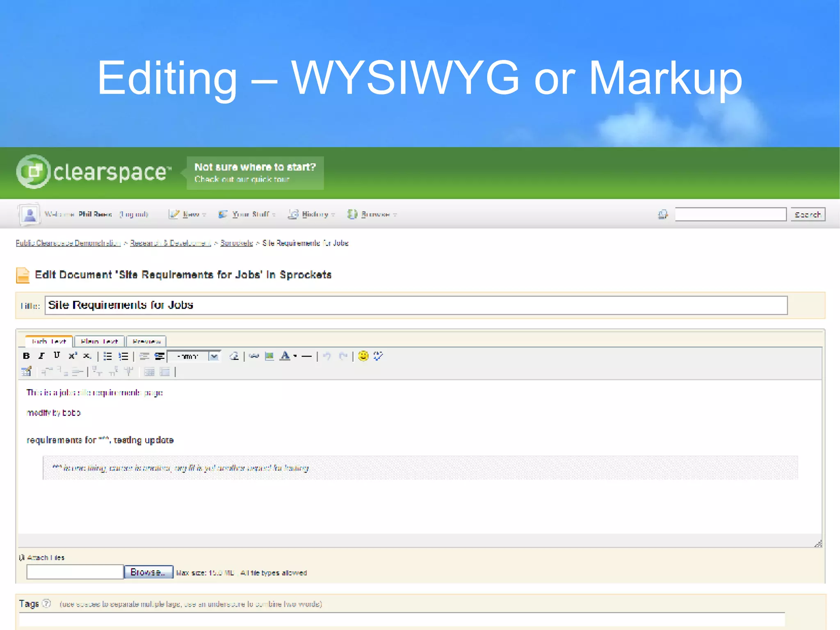Apply superscript formatting
The height and width of the screenshot is (630, 840).
(x=72, y=356)
